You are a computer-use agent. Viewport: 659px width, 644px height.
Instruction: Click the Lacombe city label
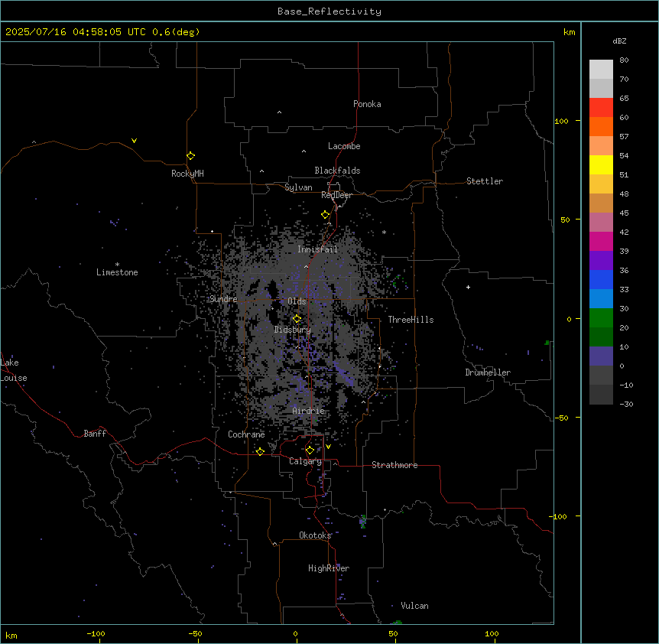pos(344,146)
